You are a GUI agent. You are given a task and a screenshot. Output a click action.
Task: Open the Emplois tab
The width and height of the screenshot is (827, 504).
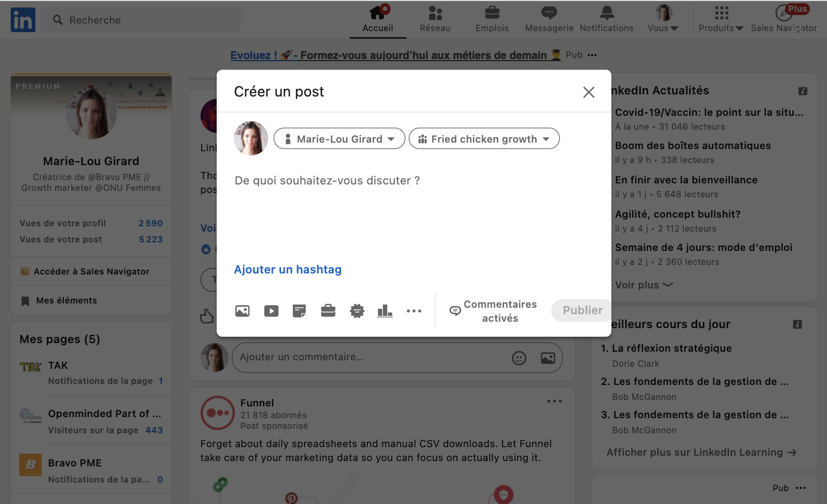[x=492, y=20]
